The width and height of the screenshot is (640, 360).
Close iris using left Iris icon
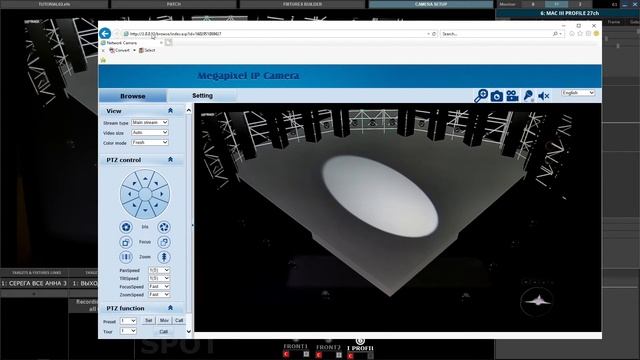pyautogui.click(x=126, y=227)
